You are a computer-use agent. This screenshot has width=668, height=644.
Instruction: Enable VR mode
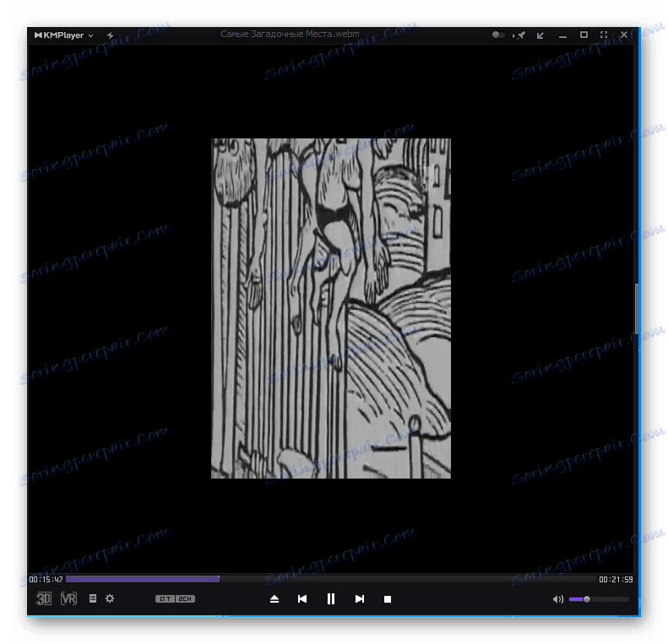pos(68,599)
